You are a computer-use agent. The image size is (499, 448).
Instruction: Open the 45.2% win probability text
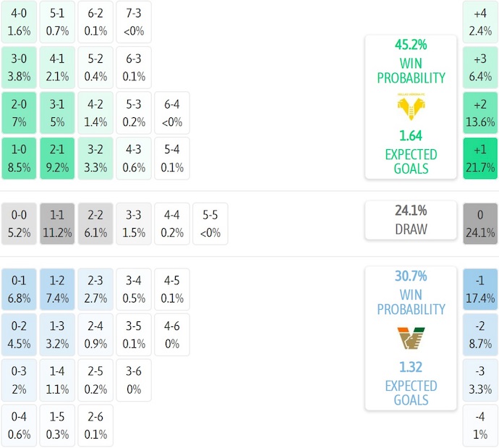tap(410, 44)
